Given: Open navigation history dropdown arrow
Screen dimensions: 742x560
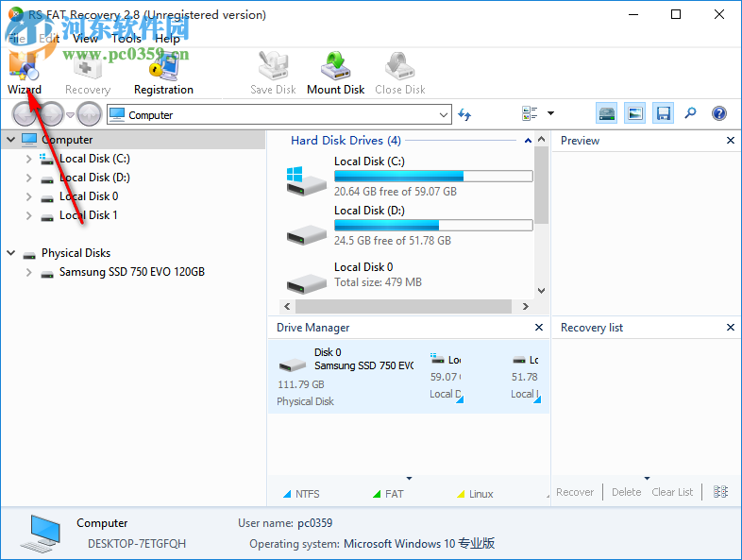Looking at the screenshot, I should [70, 114].
